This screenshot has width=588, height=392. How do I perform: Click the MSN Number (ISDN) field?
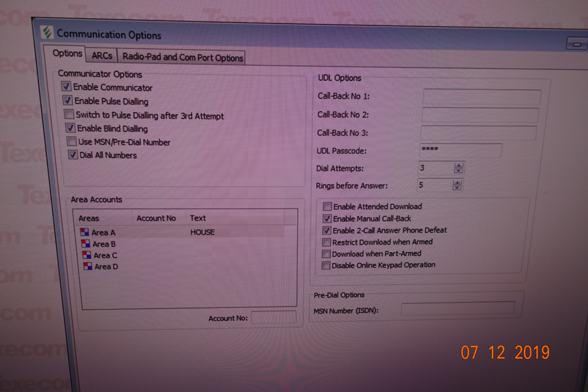[457, 309]
